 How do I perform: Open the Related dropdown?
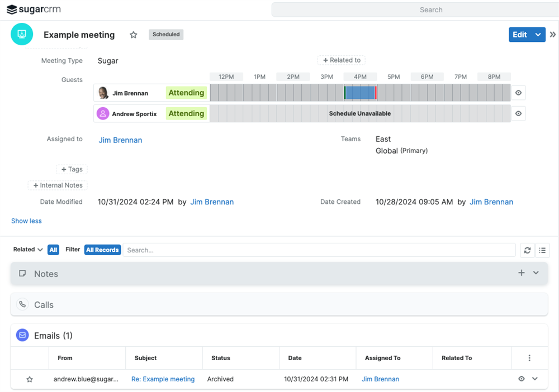(x=28, y=250)
